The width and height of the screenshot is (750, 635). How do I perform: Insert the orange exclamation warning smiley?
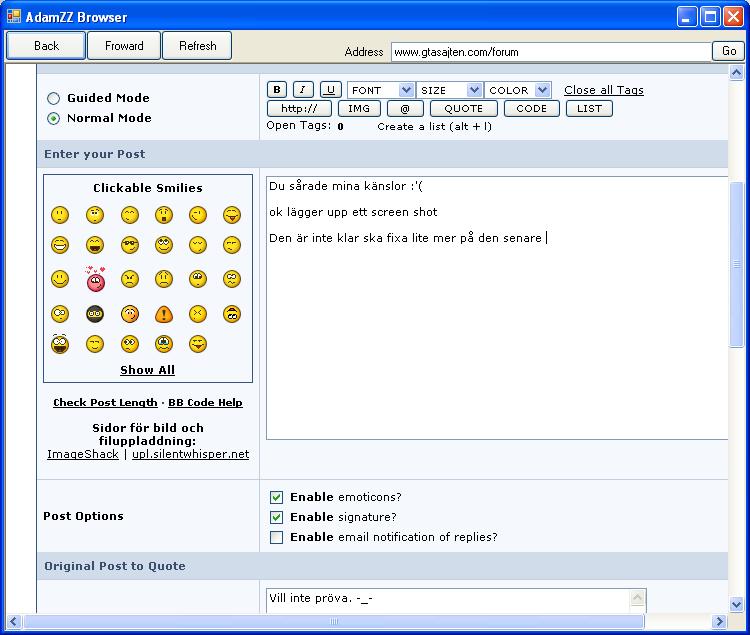(164, 314)
